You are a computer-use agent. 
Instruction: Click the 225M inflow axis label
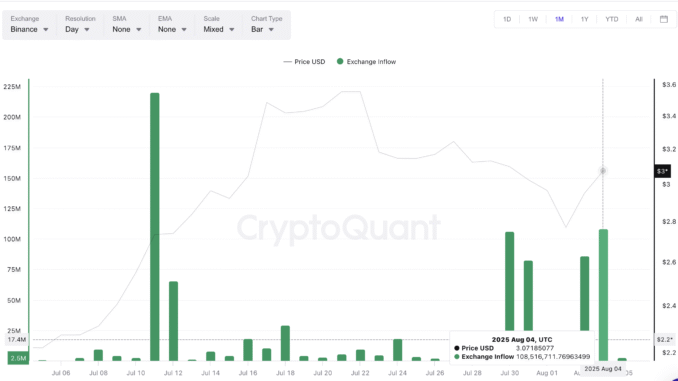[x=12, y=87]
